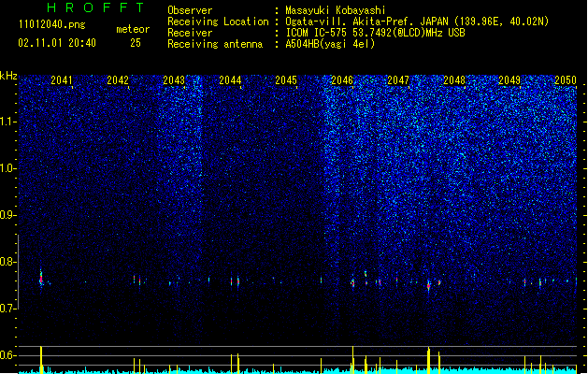This screenshot has height=374, width=588.
Task: Click the 2046 time marker
Action: coord(342,79)
